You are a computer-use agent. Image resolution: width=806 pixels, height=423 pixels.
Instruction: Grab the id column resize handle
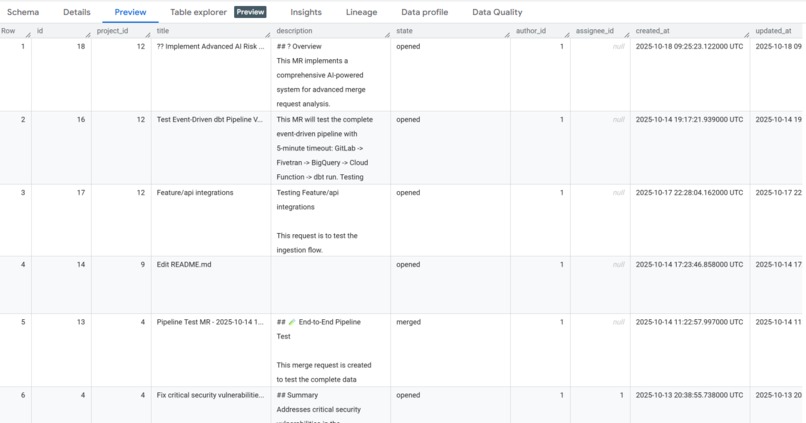[x=88, y=35]
